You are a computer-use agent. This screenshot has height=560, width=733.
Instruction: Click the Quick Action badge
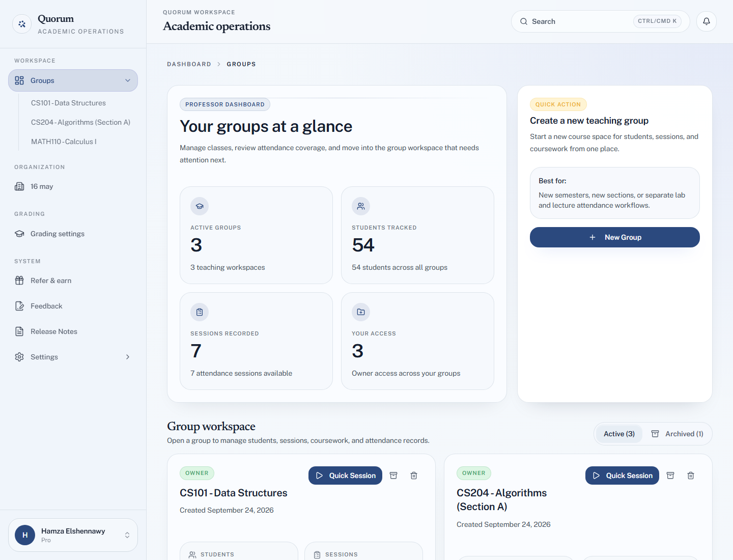558,104
